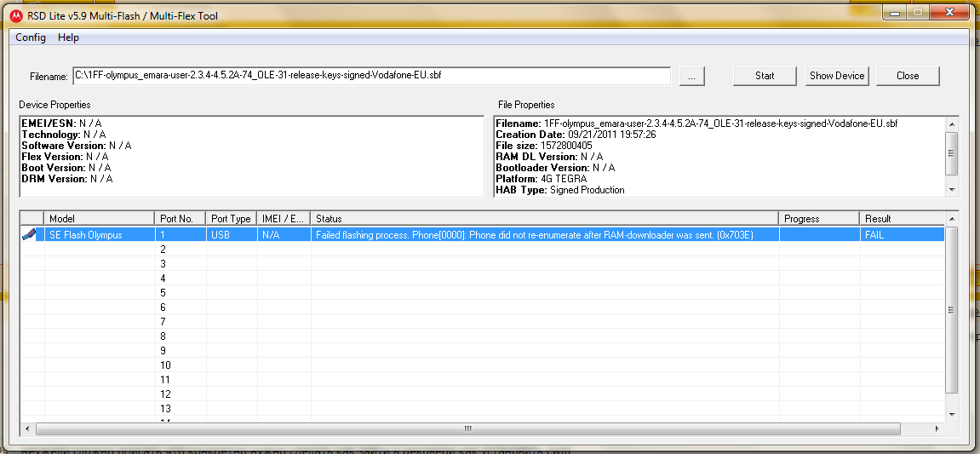This screenshot has height=454, width=980.
Task: Click the Motorola logo icon in title bar
Action: 15,15
